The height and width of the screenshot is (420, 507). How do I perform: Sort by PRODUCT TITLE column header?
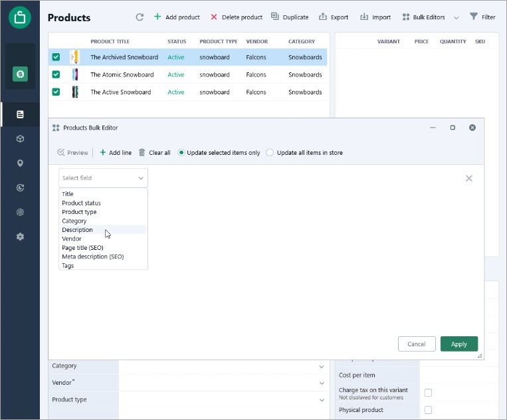110,41
